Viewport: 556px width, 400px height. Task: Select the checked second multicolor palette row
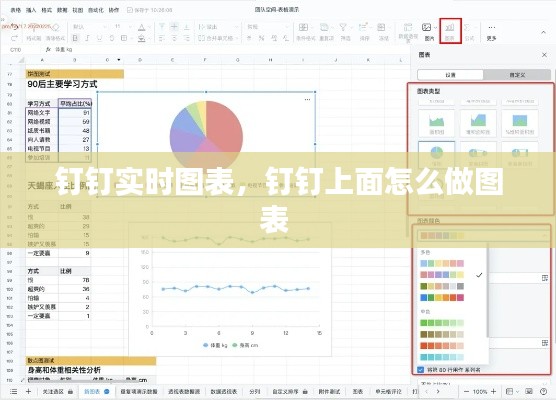coord(442,274)
